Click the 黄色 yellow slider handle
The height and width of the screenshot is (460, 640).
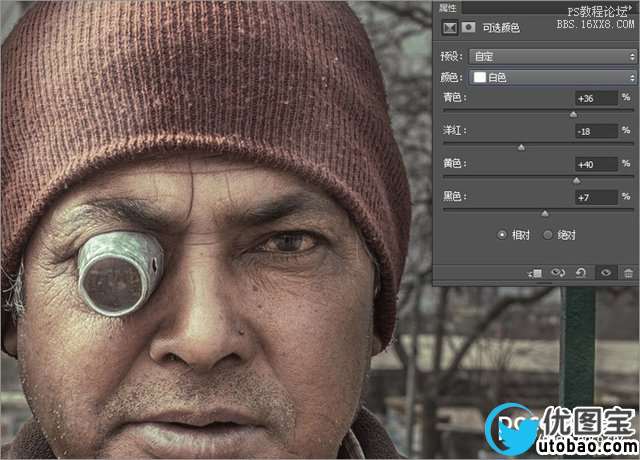[576, 180]
